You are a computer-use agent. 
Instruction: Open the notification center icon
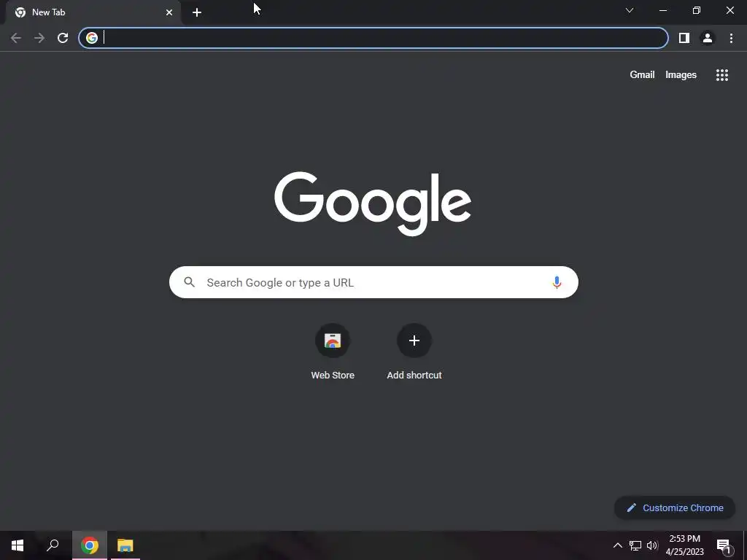pyautogui.click(x=724, y=545)
